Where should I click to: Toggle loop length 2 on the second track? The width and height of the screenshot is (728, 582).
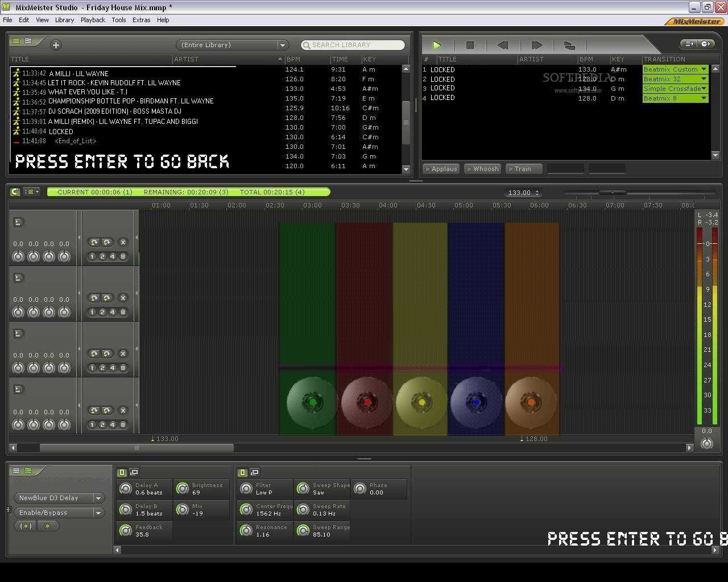[x=102, y=312]
